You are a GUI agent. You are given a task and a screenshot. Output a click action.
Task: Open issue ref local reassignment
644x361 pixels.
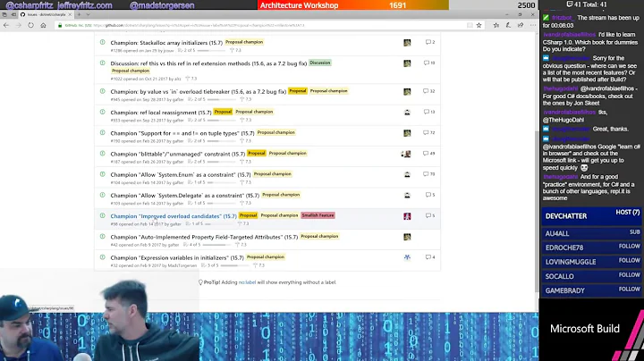pos(161,113)
